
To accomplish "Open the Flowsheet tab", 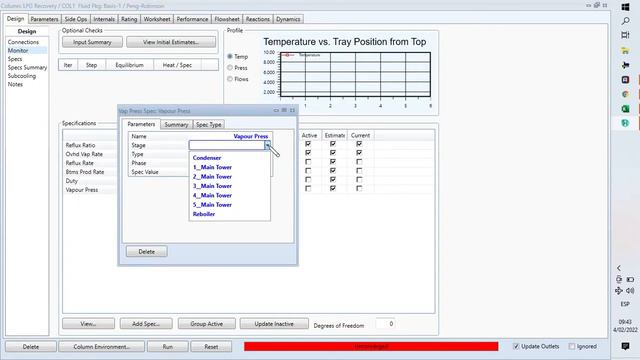I will coord(227,19).
